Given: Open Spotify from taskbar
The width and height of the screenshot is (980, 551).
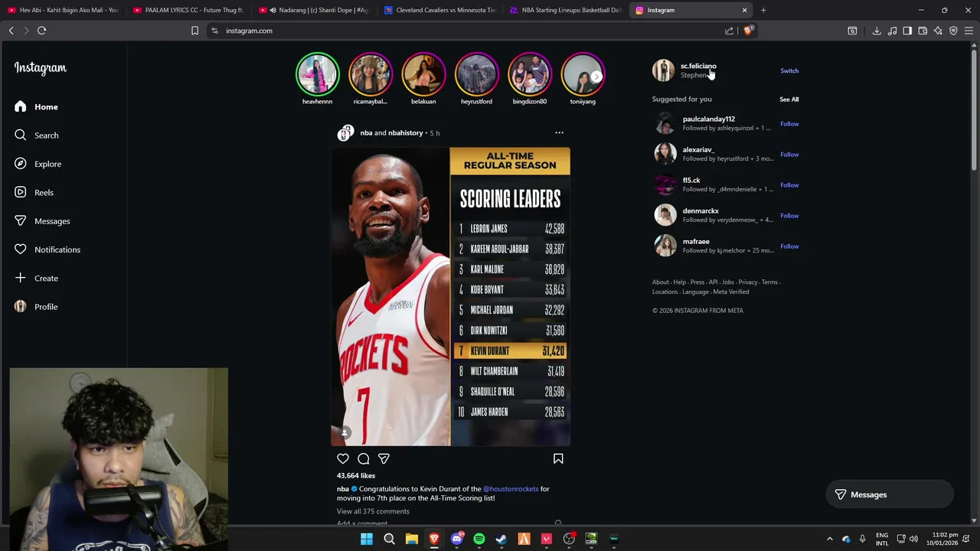Looking at the screenshot, I should pos(479,540).
